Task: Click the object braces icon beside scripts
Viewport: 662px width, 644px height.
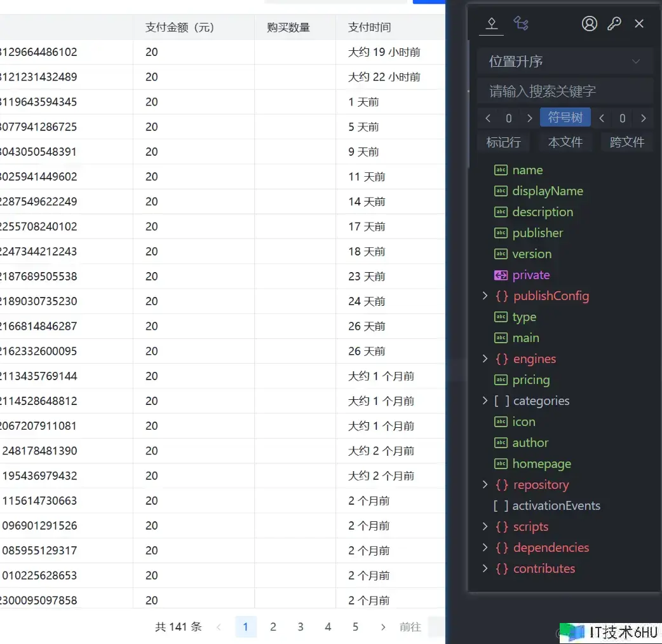Action: pyautogui.click(x=502, y=527)
